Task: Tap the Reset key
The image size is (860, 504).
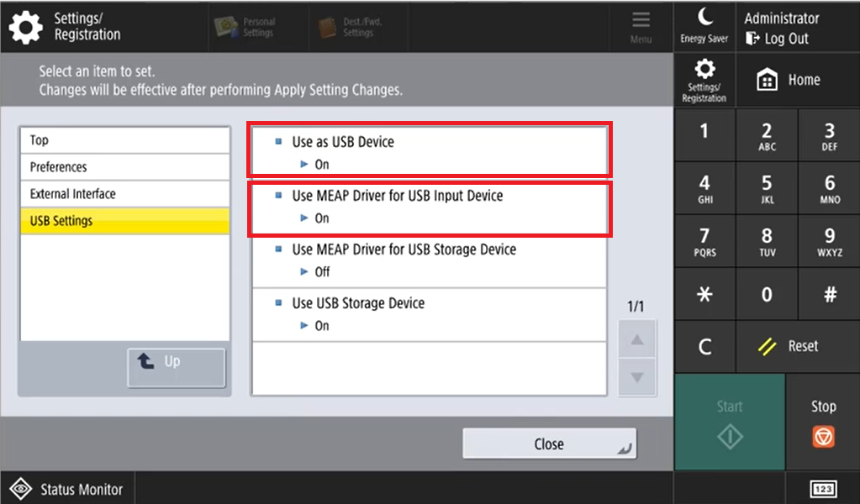Action: click(789, 346)
